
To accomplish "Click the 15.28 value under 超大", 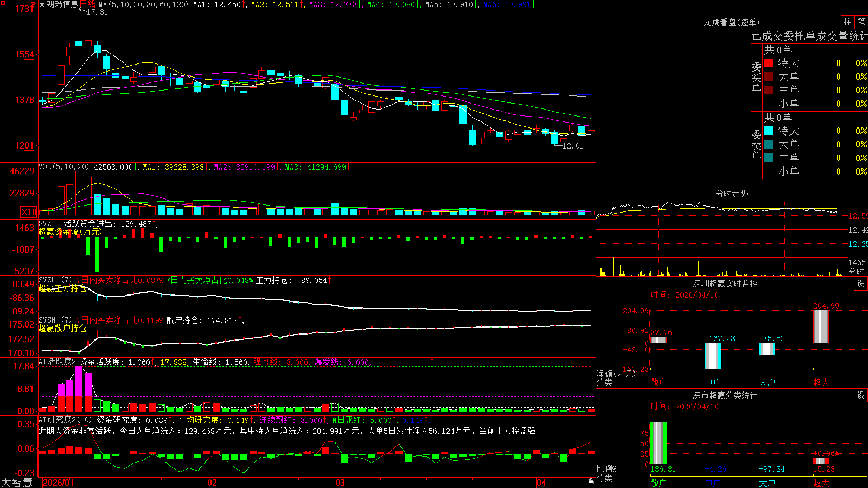I will pos(824,469).
